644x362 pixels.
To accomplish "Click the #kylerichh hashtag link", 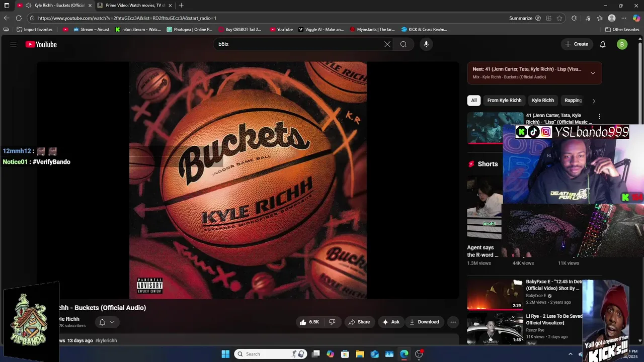I will (x=106, y=340).
